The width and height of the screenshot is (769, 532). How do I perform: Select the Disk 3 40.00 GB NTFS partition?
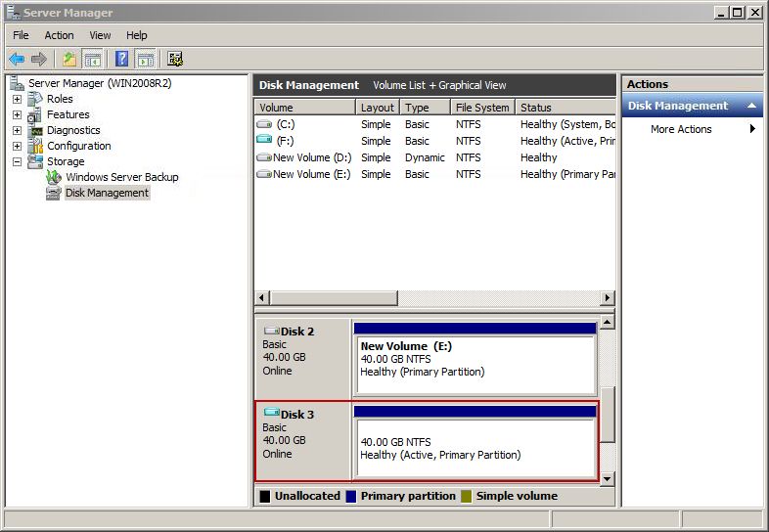coord(475,442)
